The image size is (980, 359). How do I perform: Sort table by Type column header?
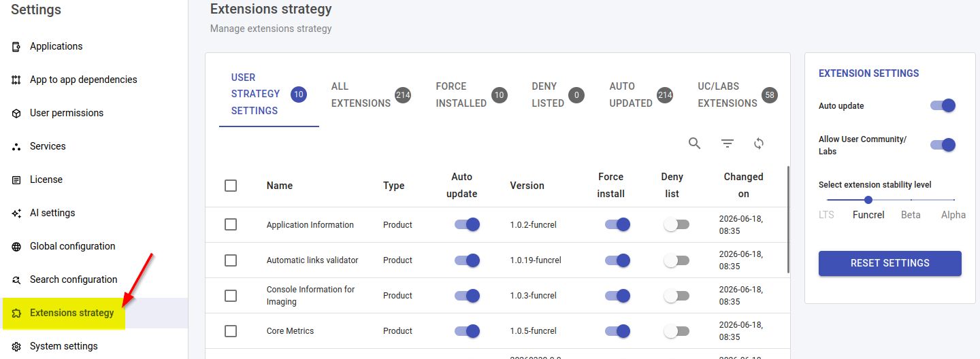click(393, 185)
